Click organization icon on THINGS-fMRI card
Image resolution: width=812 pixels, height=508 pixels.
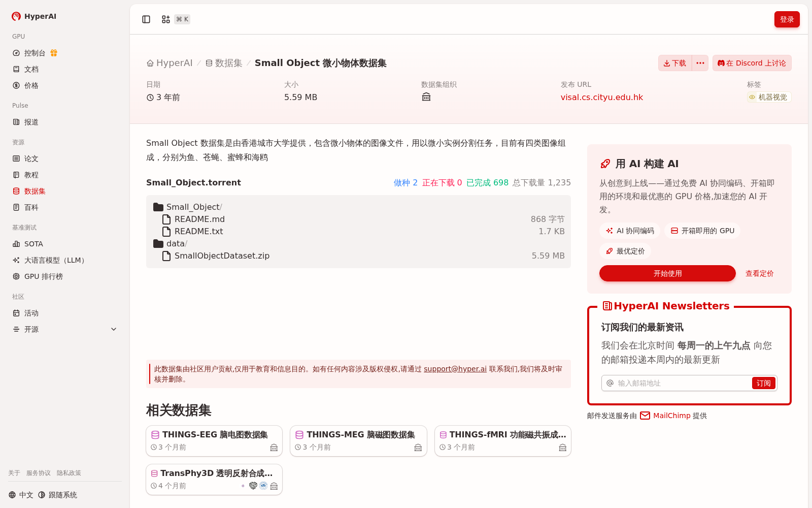click(x=563, y=448)
